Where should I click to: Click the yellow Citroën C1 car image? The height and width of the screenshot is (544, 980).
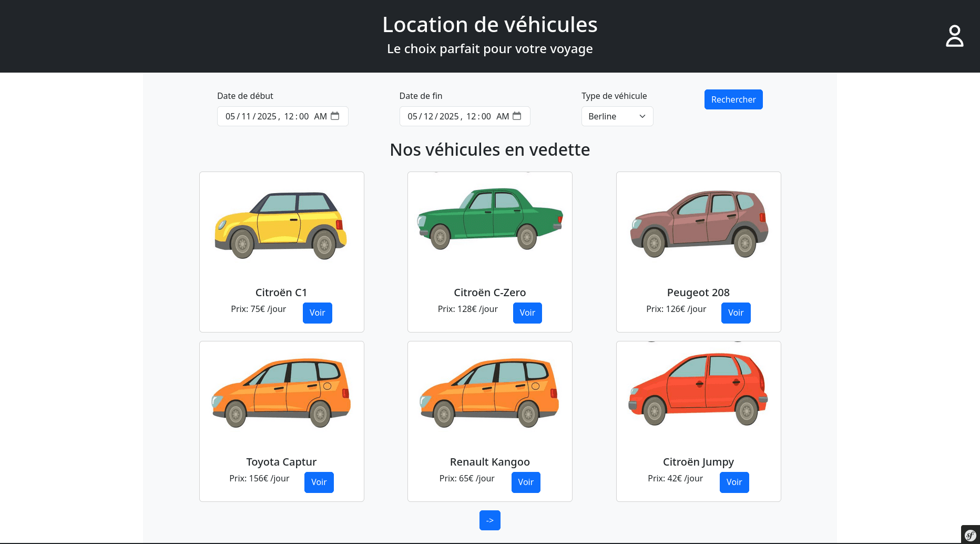(281, 225)
